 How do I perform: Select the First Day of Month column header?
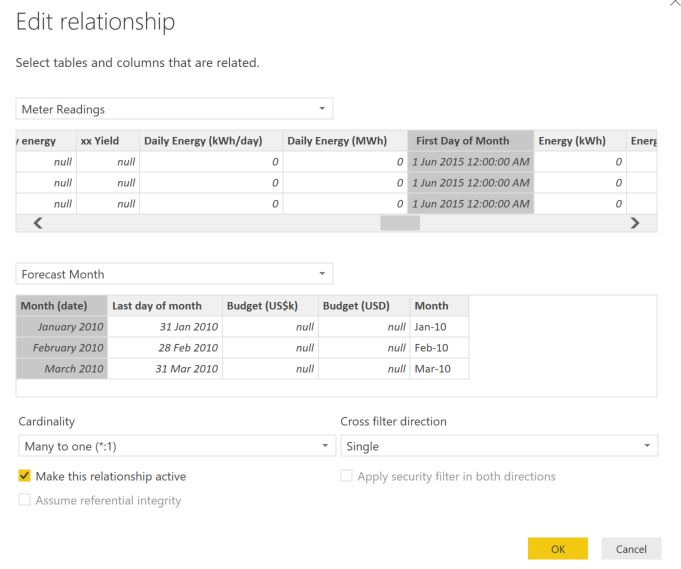point(470,141)
